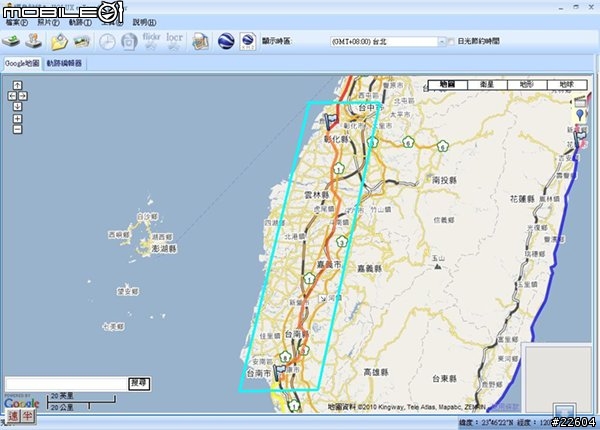
Task: Zoom in with the map plus button
Action: click(x=18, y=119)
